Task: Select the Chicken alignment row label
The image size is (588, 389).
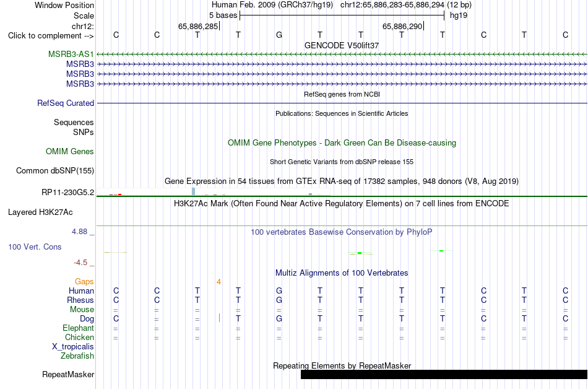Action: click(79, 338)
